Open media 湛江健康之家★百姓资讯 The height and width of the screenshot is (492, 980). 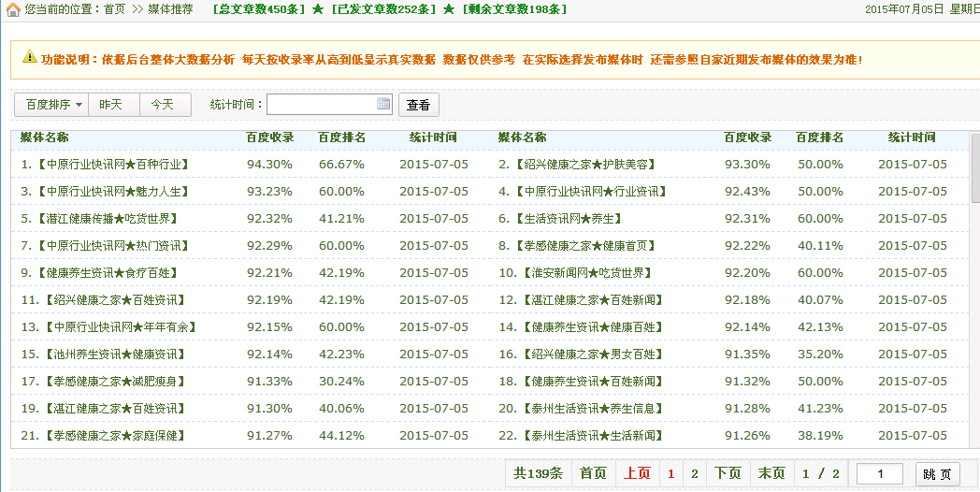coord(114,408)
